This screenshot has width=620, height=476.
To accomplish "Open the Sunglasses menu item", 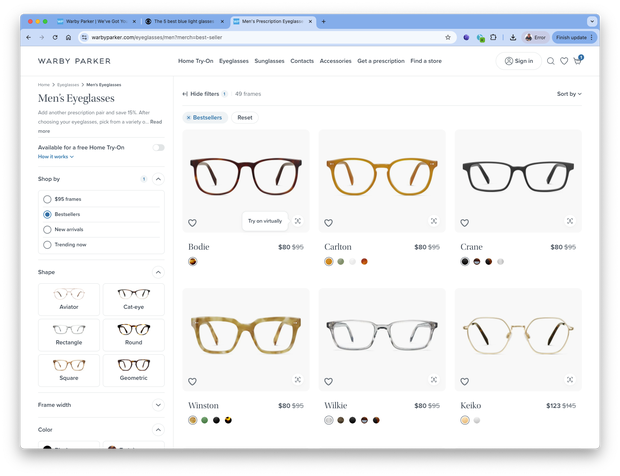I will pos(269,61).
